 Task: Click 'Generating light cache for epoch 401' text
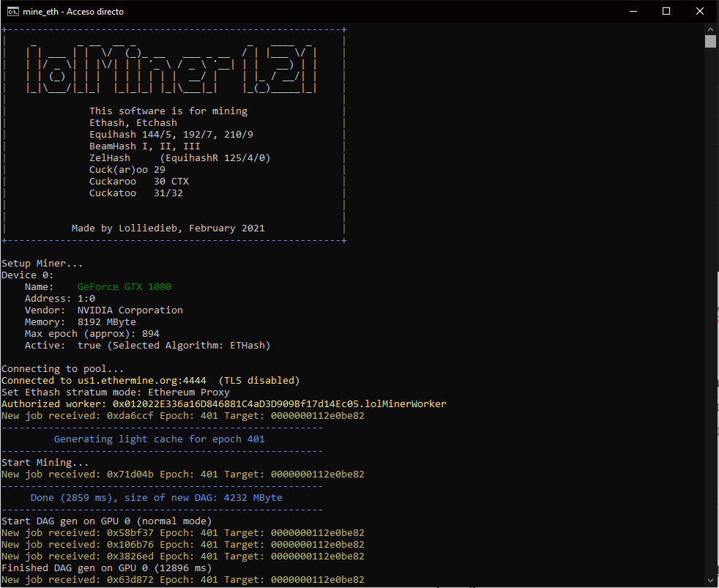pos(159,439)
